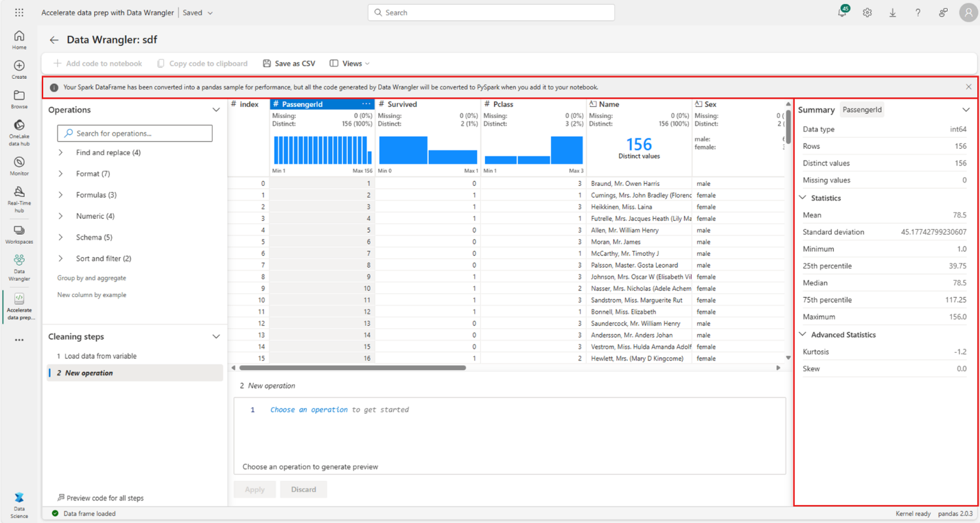Select the Name column header
The width and height of the screenshot is (980, 523).
click(x=639, y=104)
